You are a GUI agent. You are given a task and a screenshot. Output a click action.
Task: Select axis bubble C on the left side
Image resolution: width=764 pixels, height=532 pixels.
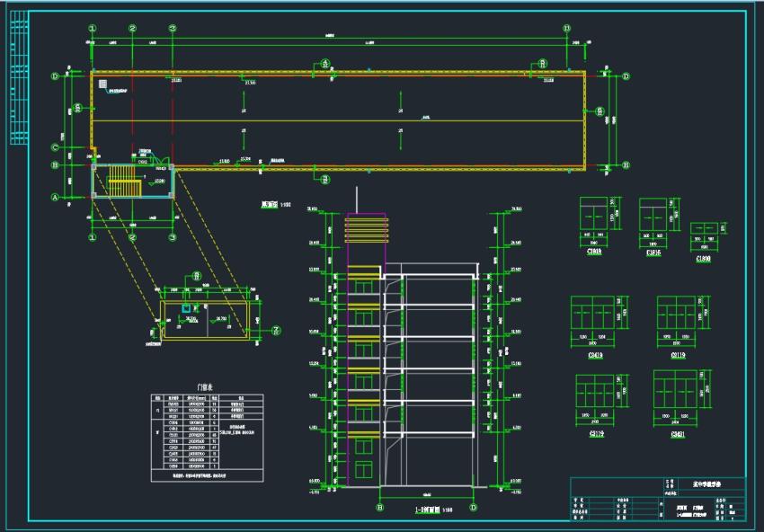click(55, 147)
